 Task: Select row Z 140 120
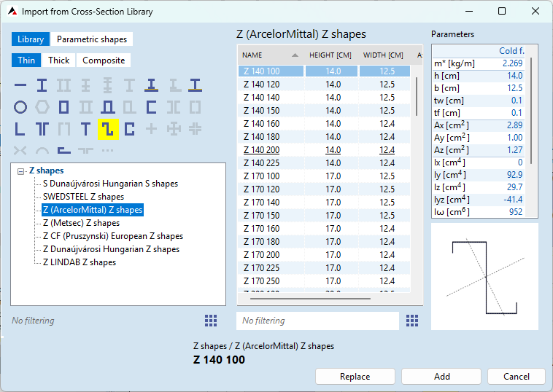[325, 85]
